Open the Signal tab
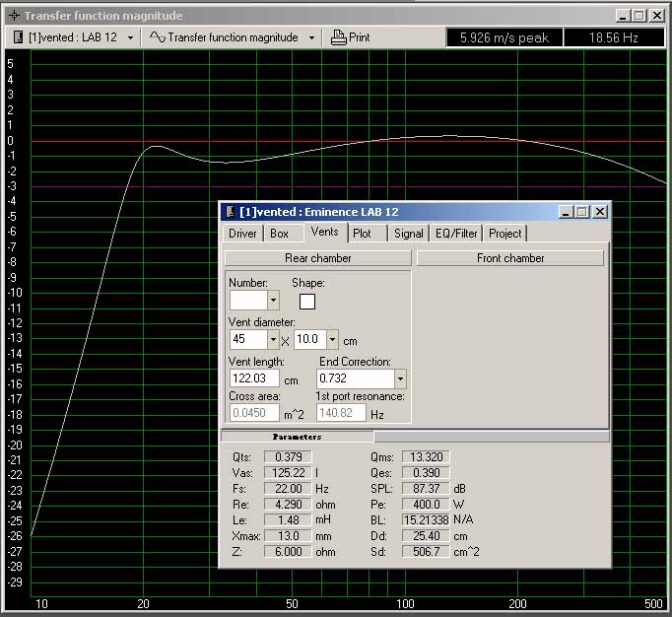This screenshot has height=617, width=672. pos(409,234)
